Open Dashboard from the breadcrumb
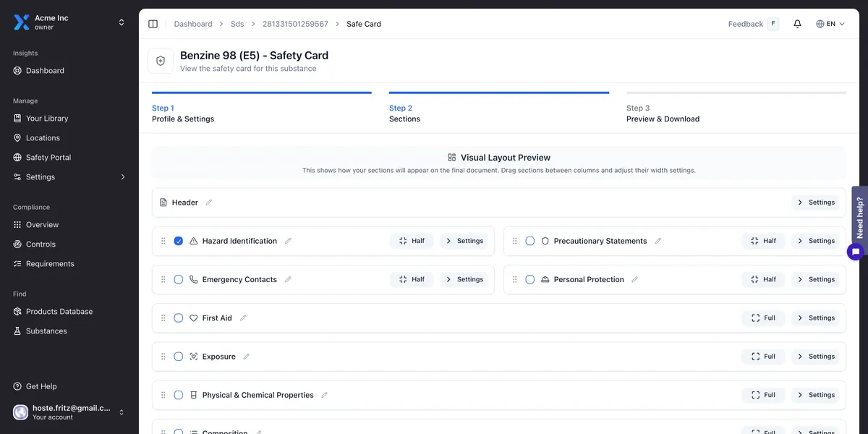The width and height of the screenshot is (868, 434). [x=193, y=23]
